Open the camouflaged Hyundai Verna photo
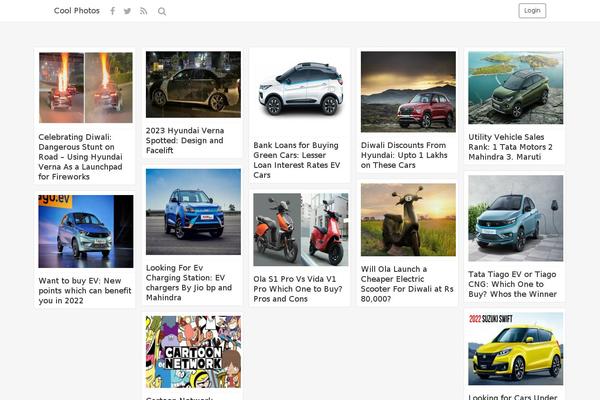 click(x=193, y=84)
